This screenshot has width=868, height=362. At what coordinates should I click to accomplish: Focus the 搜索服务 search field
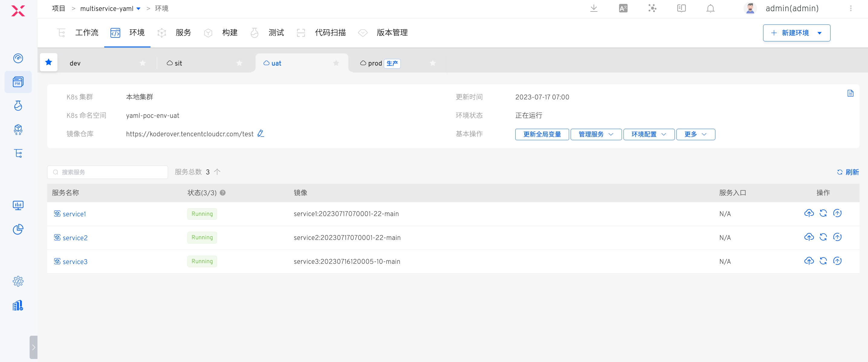pos(108,172)
